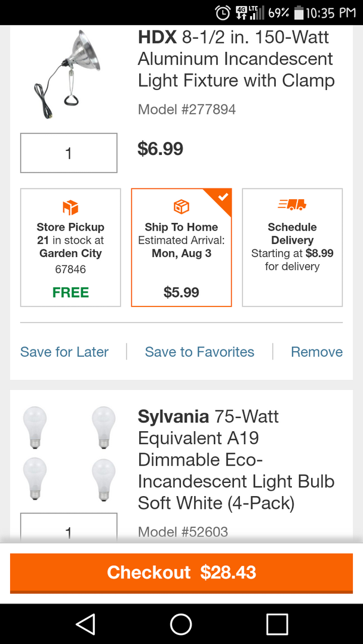Open HDX clamp light product thumbnail
This screenshot has width=363, height=644.
click(x=67, y=75)
